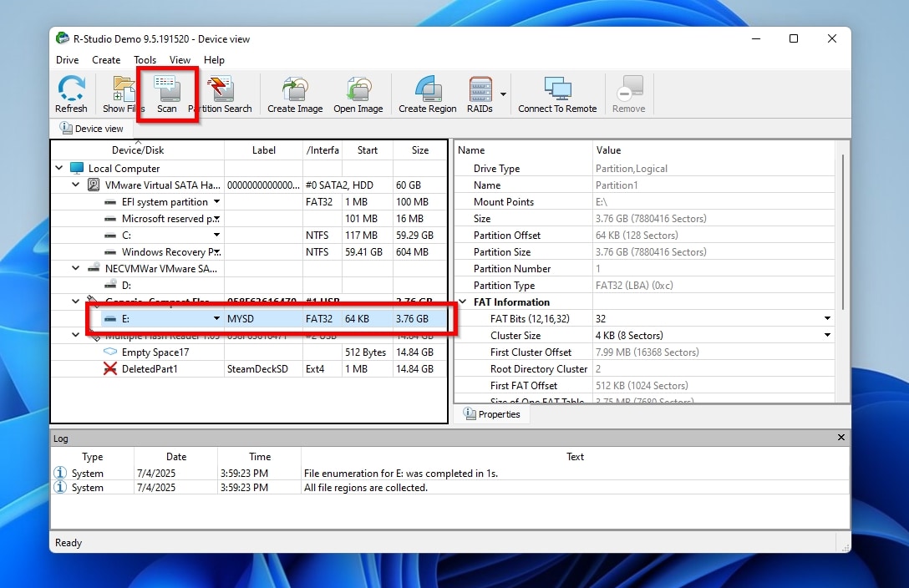The image size is (909, 588).
Task: Click the Log Text column header
Action: point(575,457)
